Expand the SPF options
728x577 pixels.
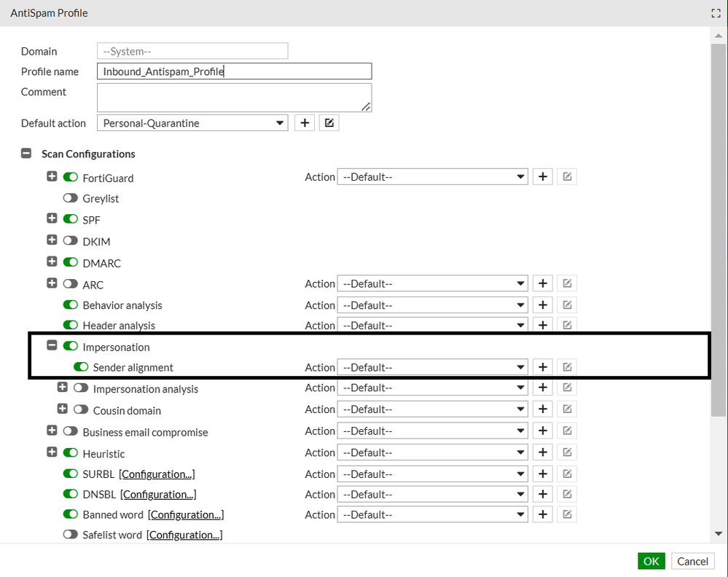coord(52,218)
